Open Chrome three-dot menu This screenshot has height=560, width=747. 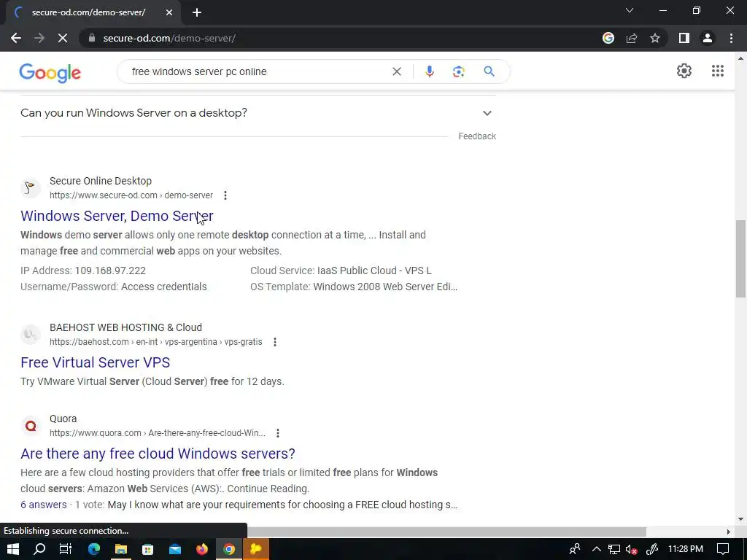point(731,38)
